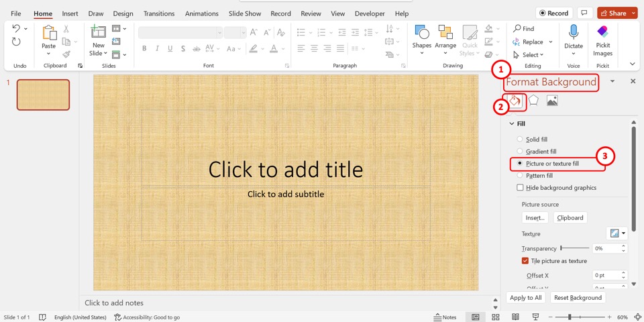Open the Select dropdown in Editing group
The height and width of the screenshot is (322, 644).
point(529,54)
